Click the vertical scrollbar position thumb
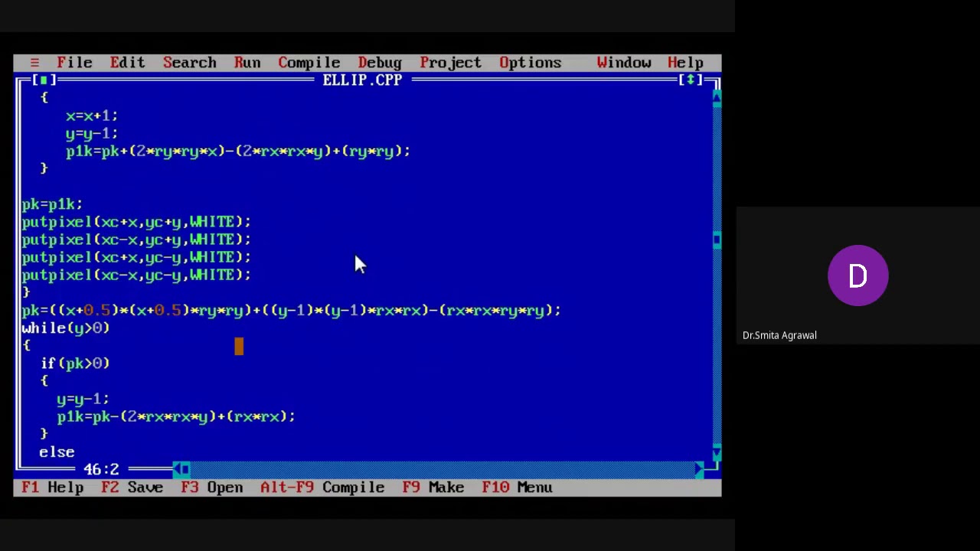980x551 pixels. point(717,240)
